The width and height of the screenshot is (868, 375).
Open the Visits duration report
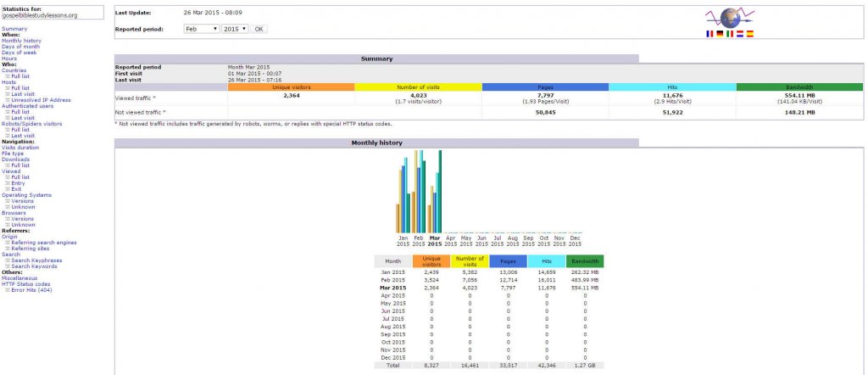(20, 147)
